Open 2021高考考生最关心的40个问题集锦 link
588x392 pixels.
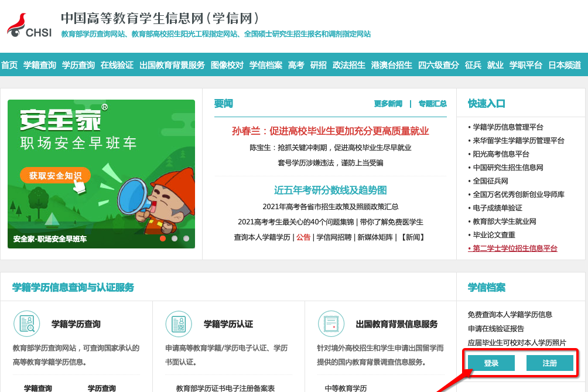296,222
